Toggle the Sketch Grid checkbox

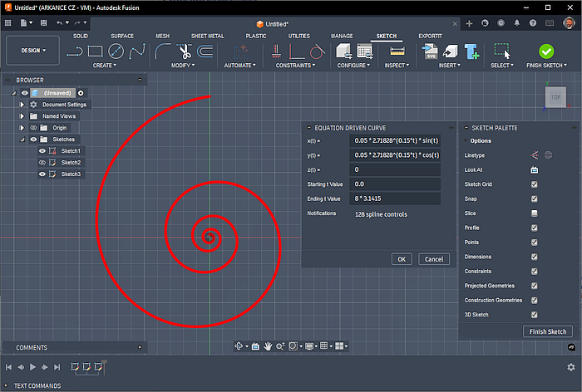535,184
